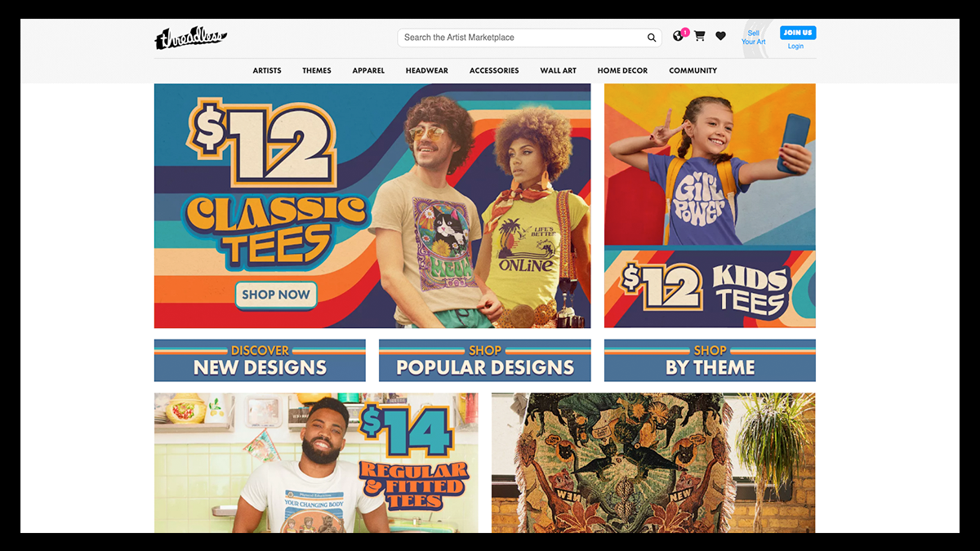Click the search magnifier icon

652,38
